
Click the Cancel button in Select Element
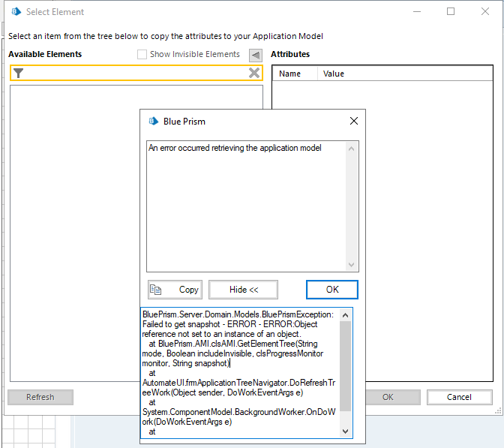459,397
